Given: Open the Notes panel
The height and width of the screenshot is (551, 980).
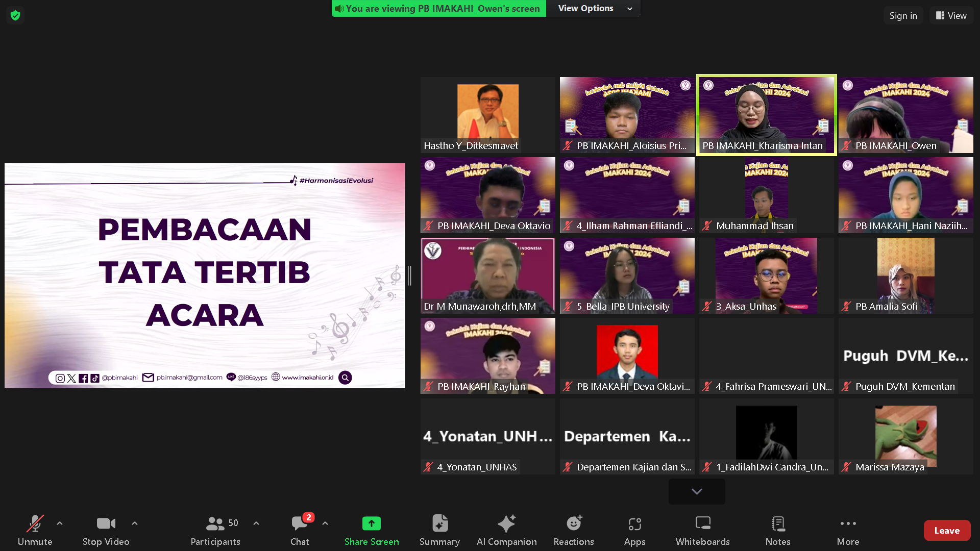Looking at the screenshot, I should [x=777, y=530].
